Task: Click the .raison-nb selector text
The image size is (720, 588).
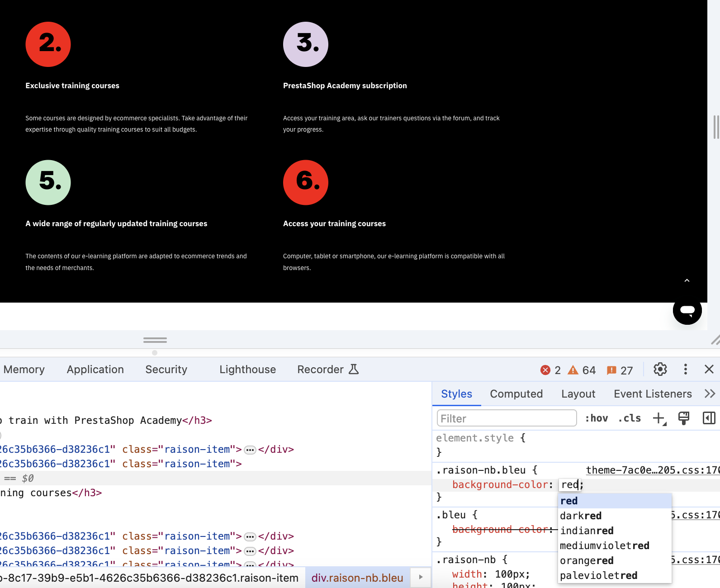Action: pyautogui.click(x=469, y=560)
